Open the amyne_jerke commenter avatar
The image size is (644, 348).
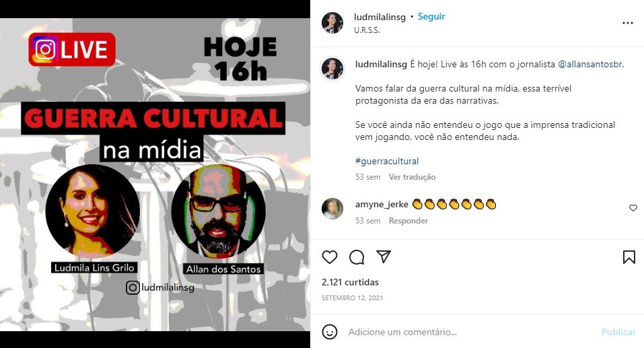(332, 209)
